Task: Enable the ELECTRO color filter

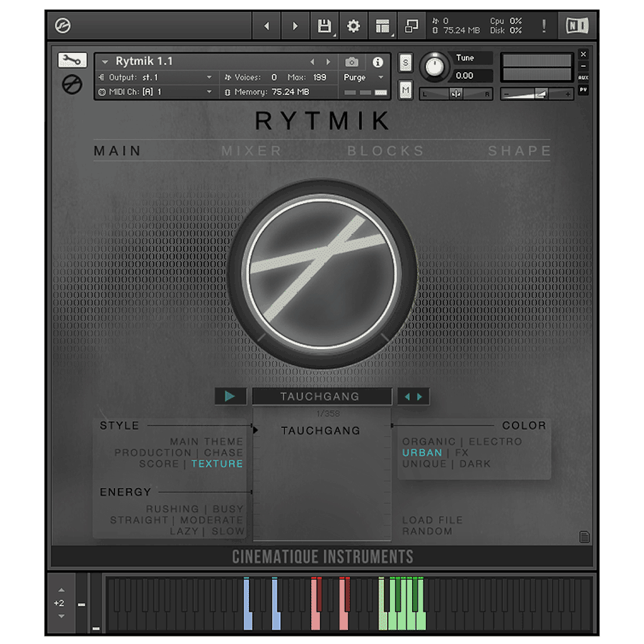Action: (495, 441)
